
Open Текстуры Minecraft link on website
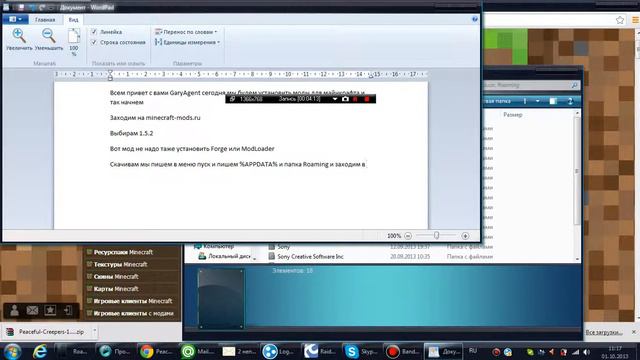(120, 264)
